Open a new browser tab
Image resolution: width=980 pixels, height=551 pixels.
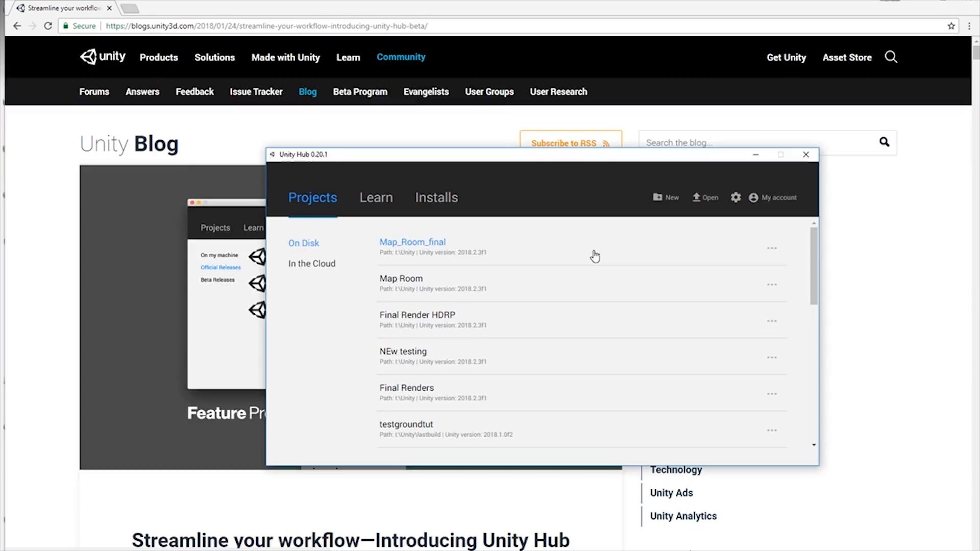click(x=130, y=8)
